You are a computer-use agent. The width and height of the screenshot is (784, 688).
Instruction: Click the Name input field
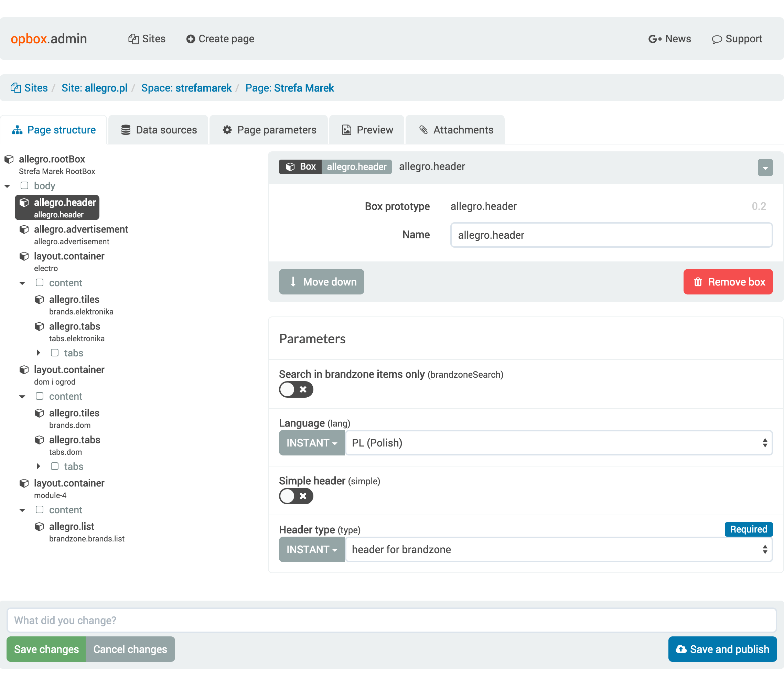click(x=610, y=234)
